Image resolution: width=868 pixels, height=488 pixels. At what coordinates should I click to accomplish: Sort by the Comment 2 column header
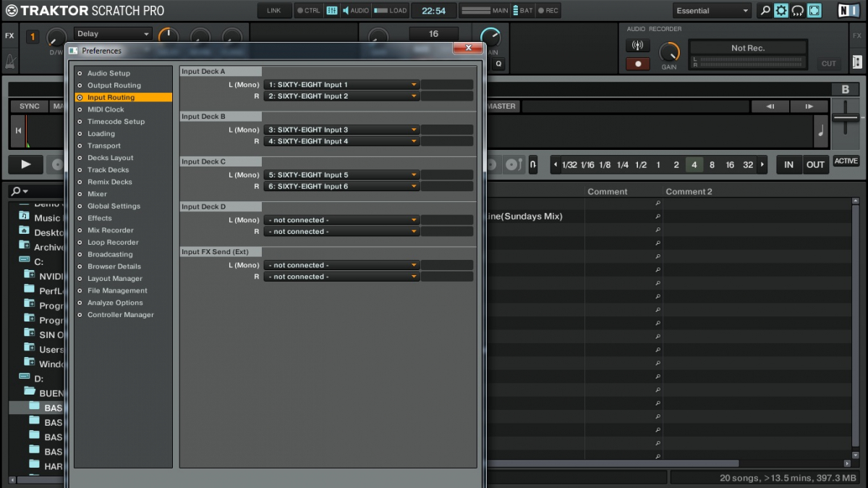(x=689, y=191)
